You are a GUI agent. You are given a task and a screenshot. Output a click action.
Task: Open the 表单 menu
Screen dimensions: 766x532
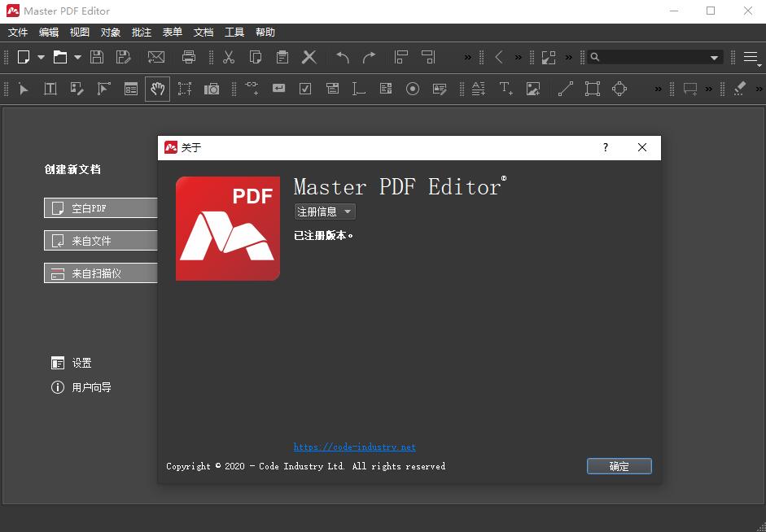[173, 33]
